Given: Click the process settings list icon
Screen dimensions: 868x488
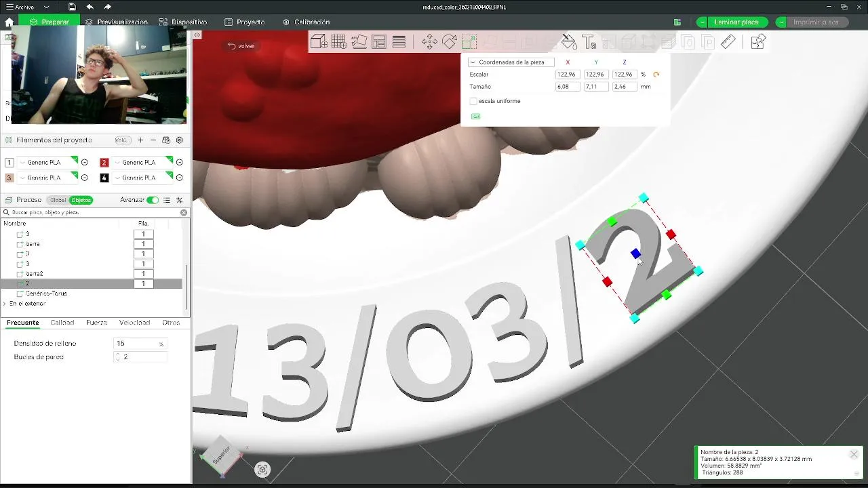Looking at the screenshot, I should click(x=167, y=200).
